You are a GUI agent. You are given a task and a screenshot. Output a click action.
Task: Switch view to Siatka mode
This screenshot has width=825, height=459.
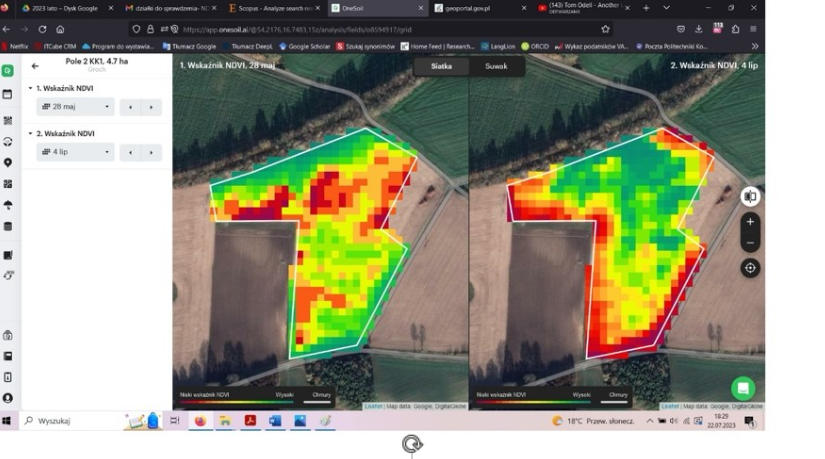pyautogui.click(x=441, y=66)
